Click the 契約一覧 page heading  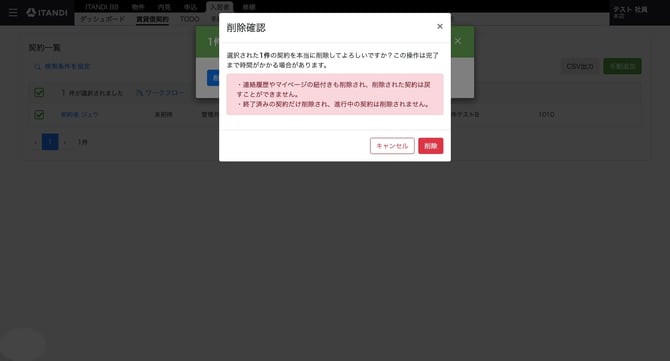[x=44, y=47]
